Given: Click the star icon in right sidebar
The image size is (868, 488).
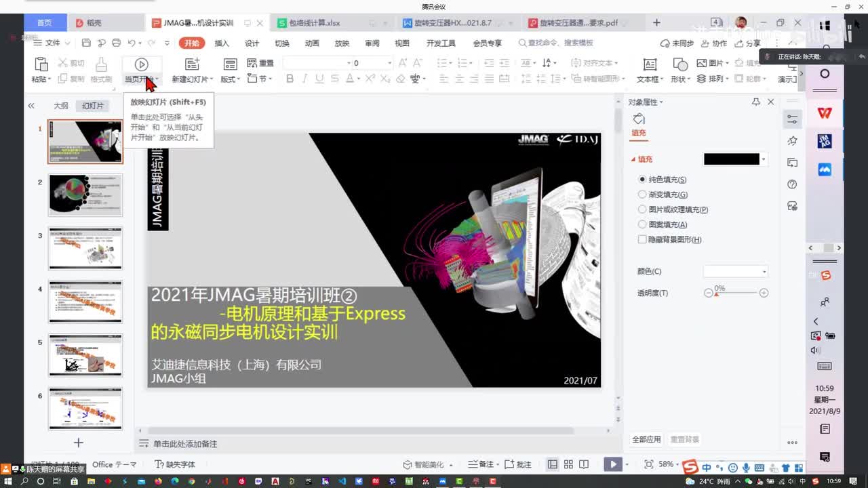Looking at the screenshot, I should point(792,141).
